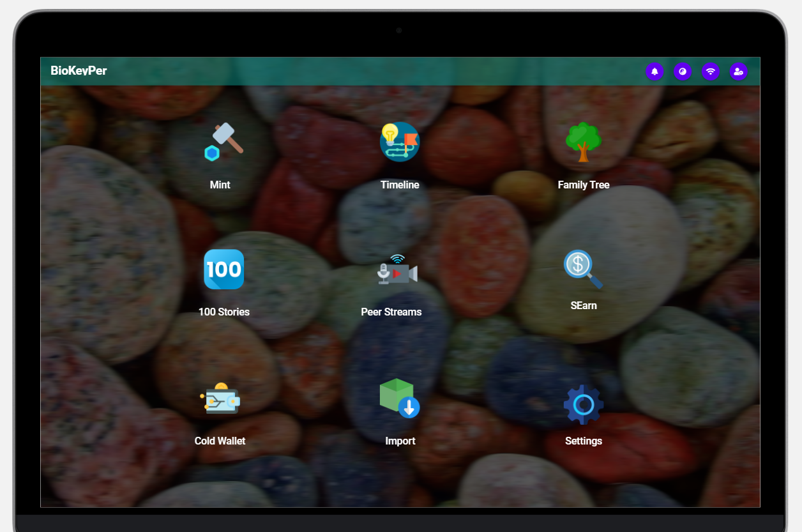802x532 pixels.
Task: Open the Settings gear icon
Action: coord(583,404)
